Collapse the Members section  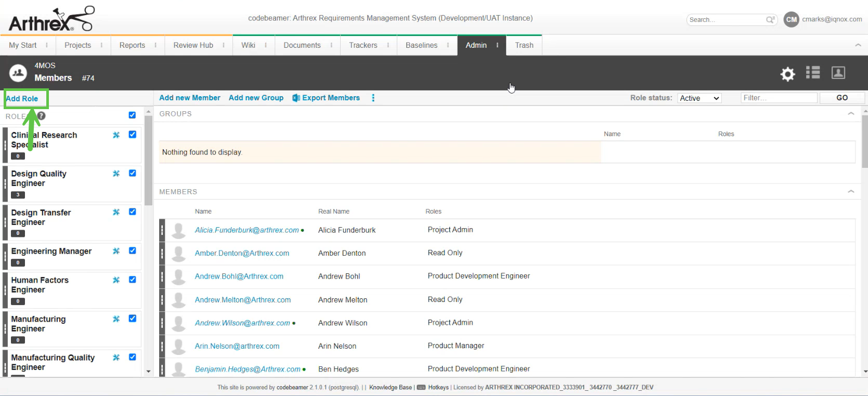[851, 191]
